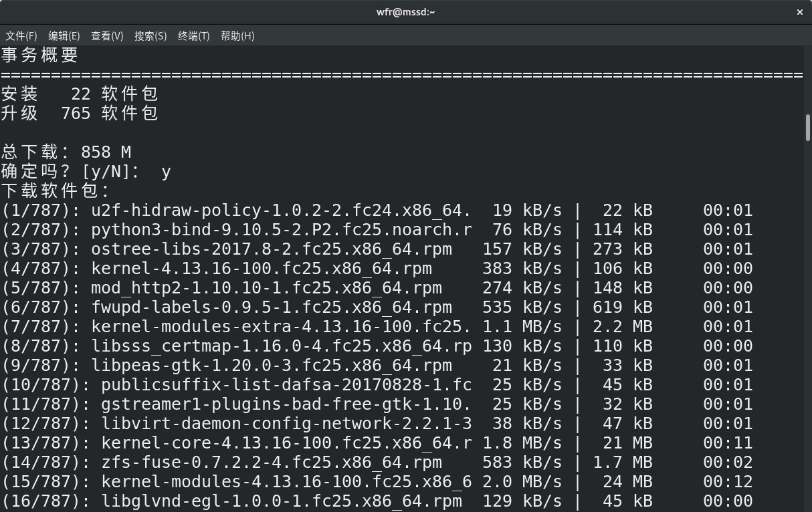Click the zfs-fuse package line
812x512 pixels.
271,463
